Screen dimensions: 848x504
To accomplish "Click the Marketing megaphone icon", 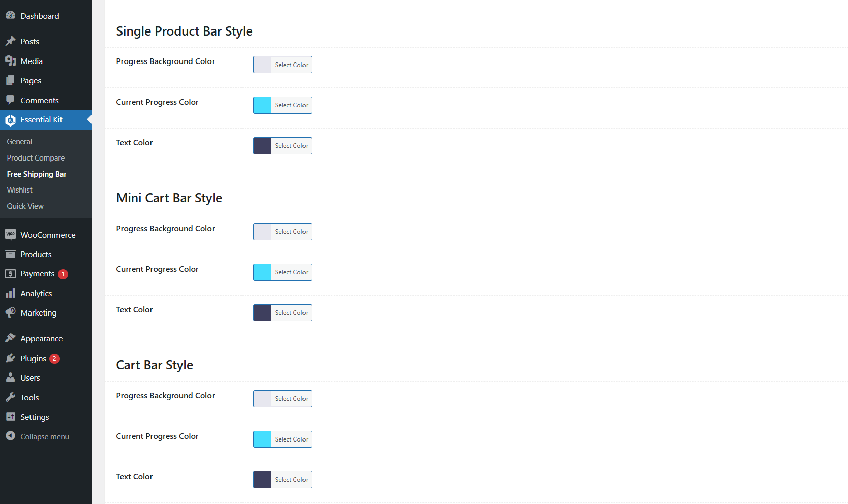I will tap(10, 312).
